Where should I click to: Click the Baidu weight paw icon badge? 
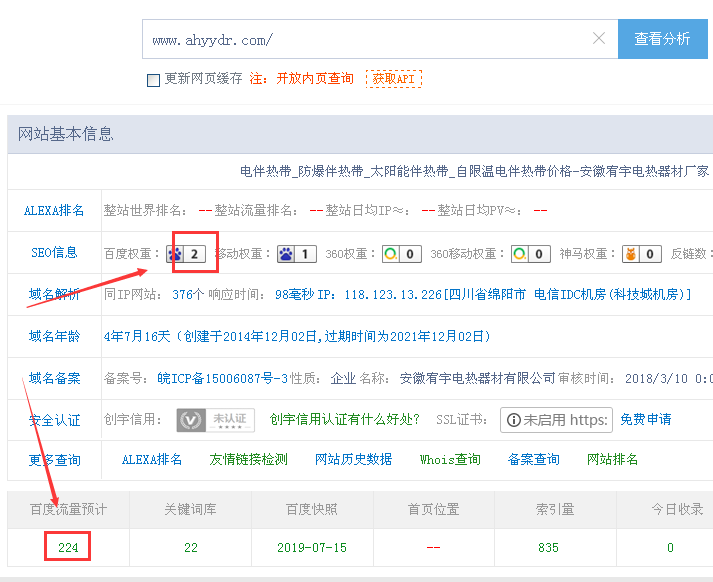pyautogui.click(x=177, y=254)
